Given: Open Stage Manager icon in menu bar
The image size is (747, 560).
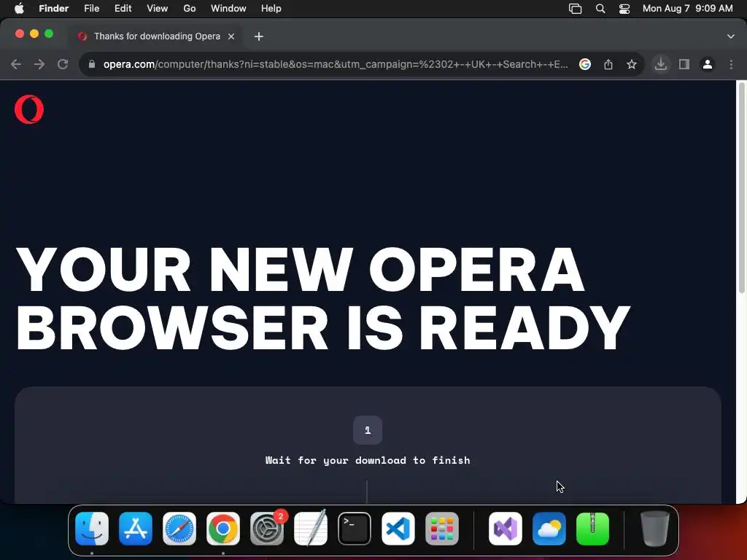Looking at the screenshot, I should (576, 9).
